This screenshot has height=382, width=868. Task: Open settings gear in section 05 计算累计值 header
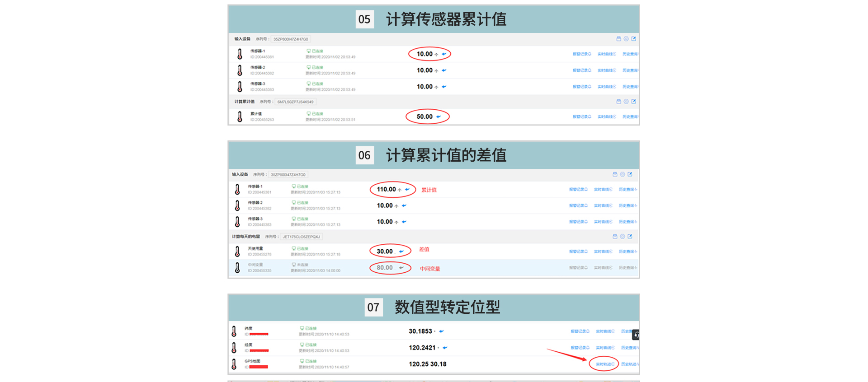626,102
